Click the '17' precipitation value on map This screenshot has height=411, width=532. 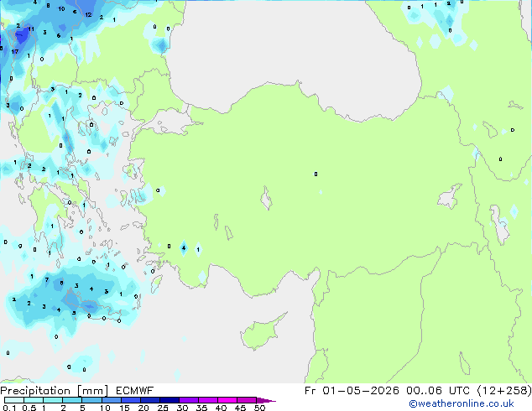click(x=14, y=51)
